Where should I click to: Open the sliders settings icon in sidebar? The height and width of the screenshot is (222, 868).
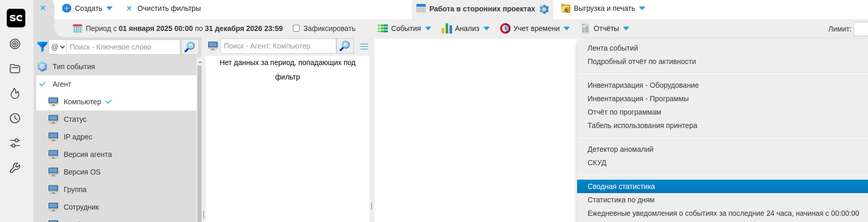coord(15,143)
